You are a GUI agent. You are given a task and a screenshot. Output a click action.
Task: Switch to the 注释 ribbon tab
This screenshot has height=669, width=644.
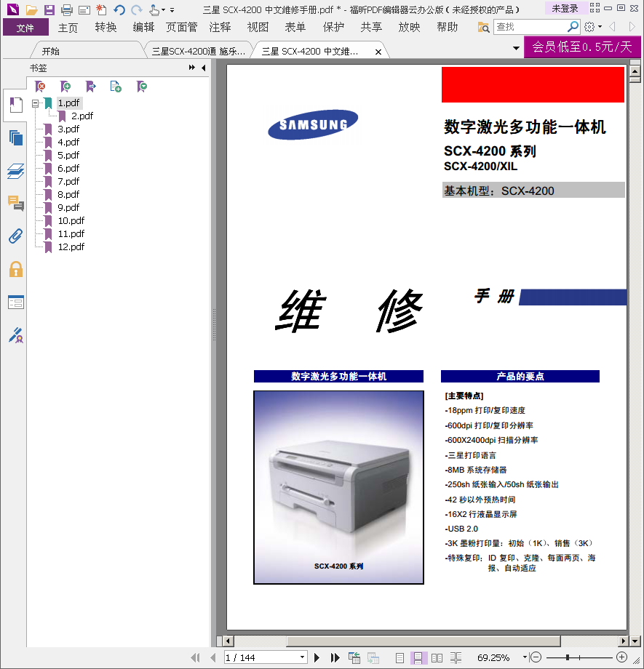[x=220, y=28]
